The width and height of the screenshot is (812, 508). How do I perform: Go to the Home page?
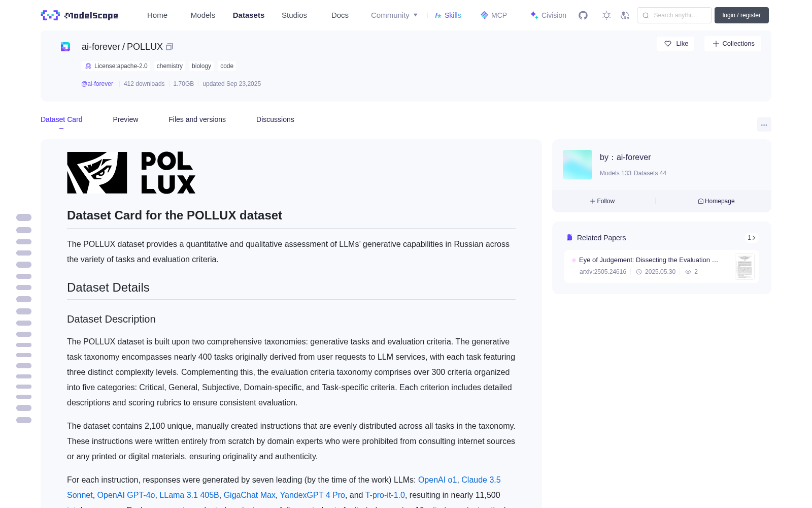[157, 15]
